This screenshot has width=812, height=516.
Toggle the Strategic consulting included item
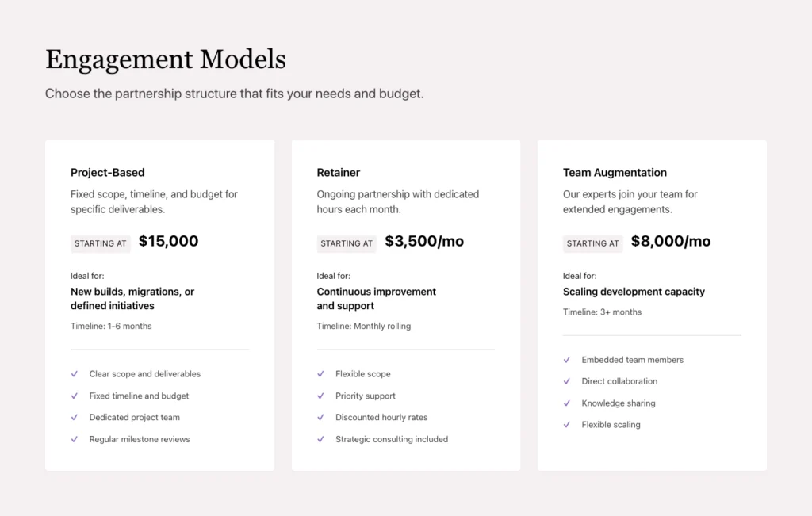[391, 439]
